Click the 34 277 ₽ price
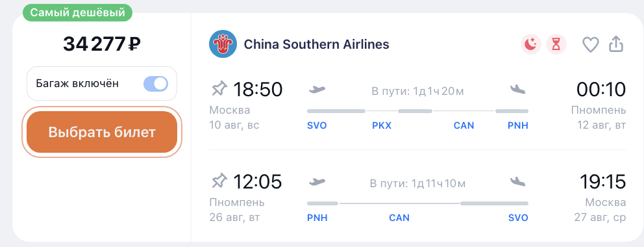 click(102, 44)
